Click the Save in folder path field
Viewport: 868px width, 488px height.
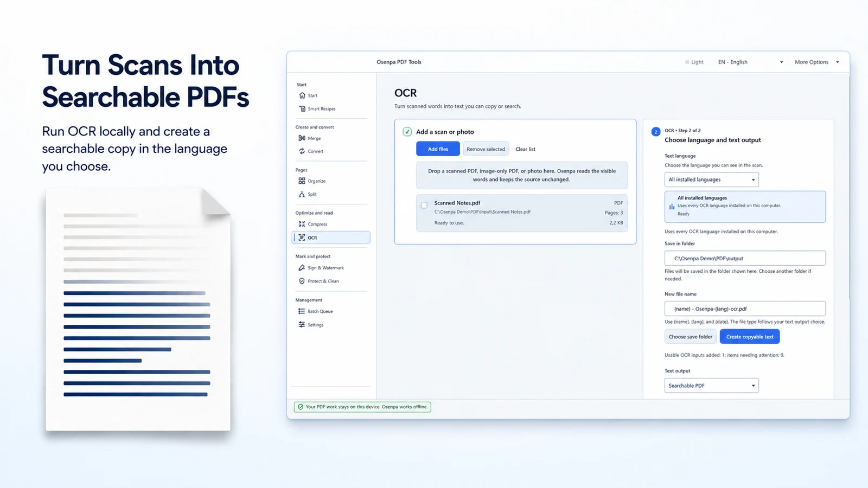tap(745, 258)
